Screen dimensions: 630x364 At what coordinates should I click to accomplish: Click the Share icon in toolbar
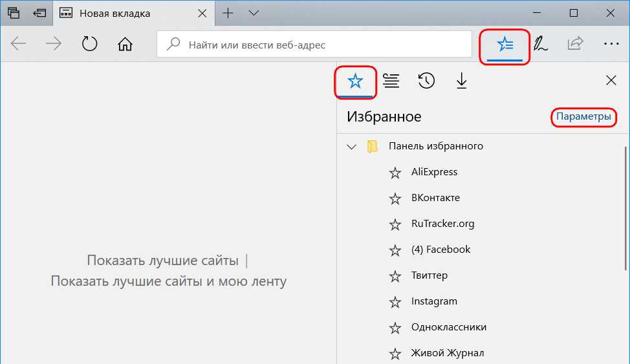574,45
